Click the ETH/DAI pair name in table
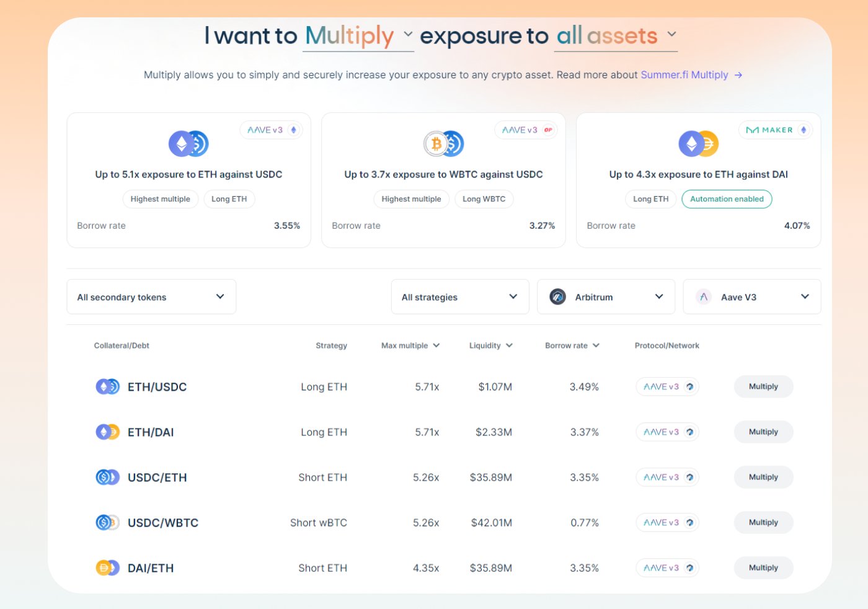This screenshot has width=868, height=609. tap(151, 432)
